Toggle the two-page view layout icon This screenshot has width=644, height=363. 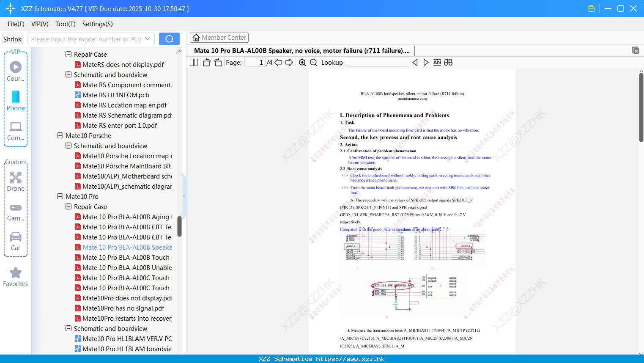[x=194, y=62]
